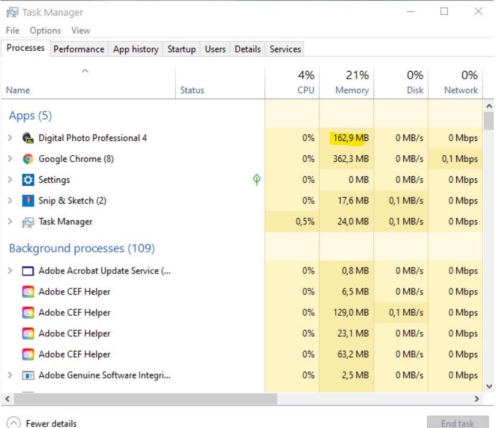Image resolution: width=504 pixels, height=428 pixels.
Task: Click the Task Manager process row icon
Action: click(x=28, y=221)
